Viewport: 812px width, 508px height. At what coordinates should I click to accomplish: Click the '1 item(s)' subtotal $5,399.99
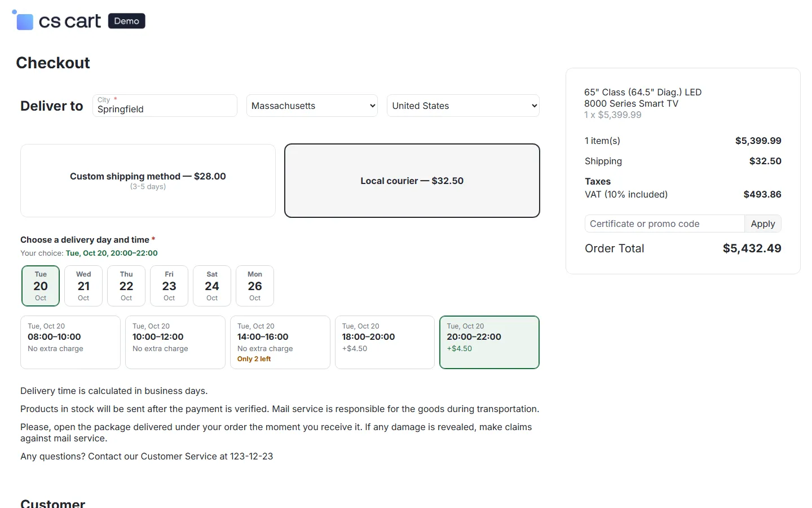coord(758,141)
